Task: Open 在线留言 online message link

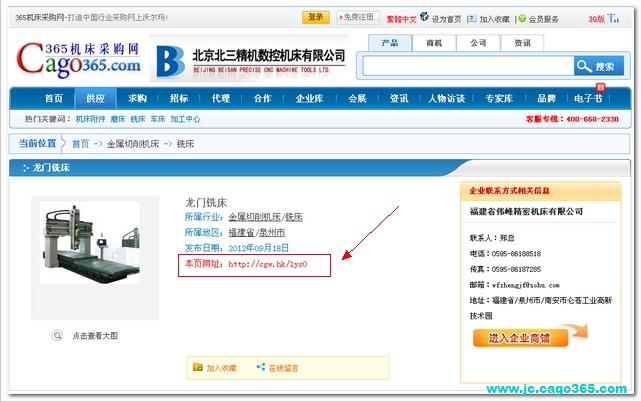Action: 283,368
